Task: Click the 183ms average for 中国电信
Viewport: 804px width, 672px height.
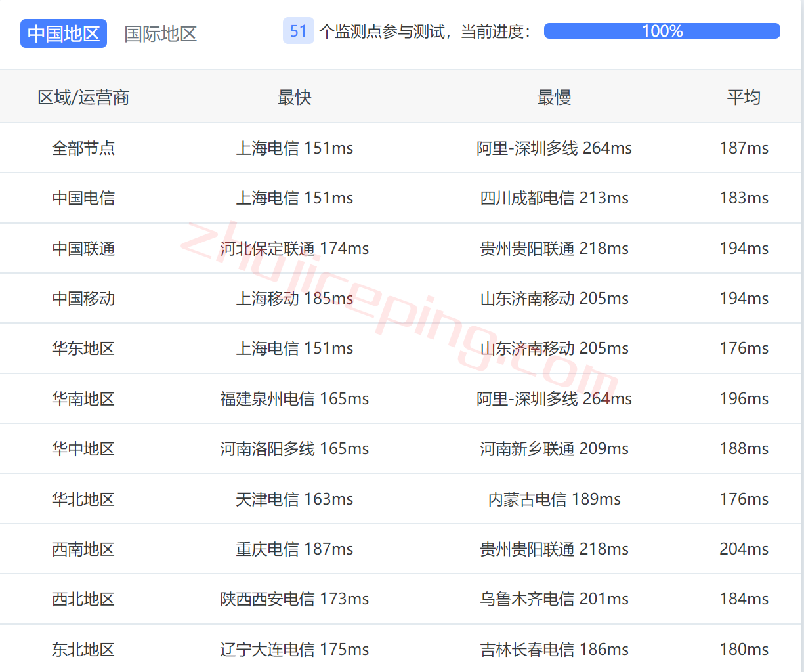Action: (x=744, y=198)
